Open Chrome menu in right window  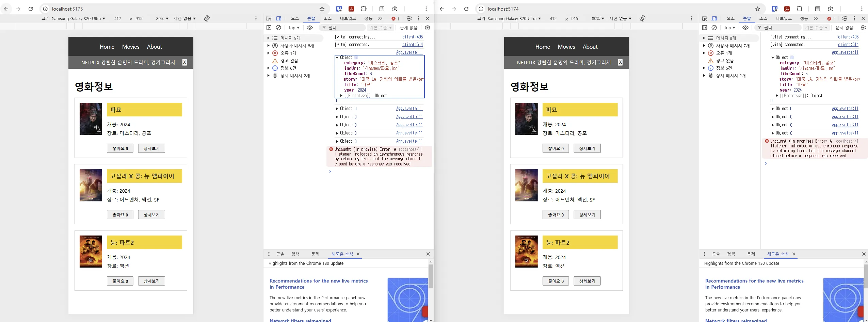click(862, 9)
